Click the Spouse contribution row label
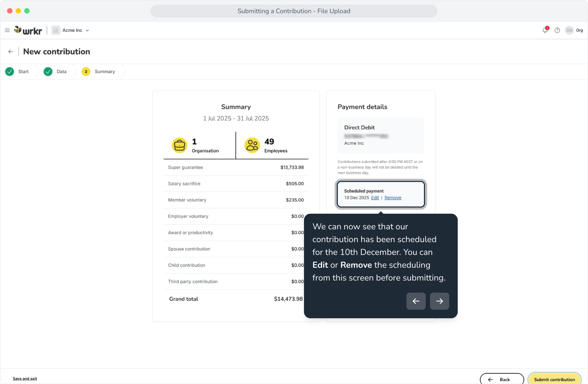The width and height of the screenshot is (588, 384). [189, 249]
